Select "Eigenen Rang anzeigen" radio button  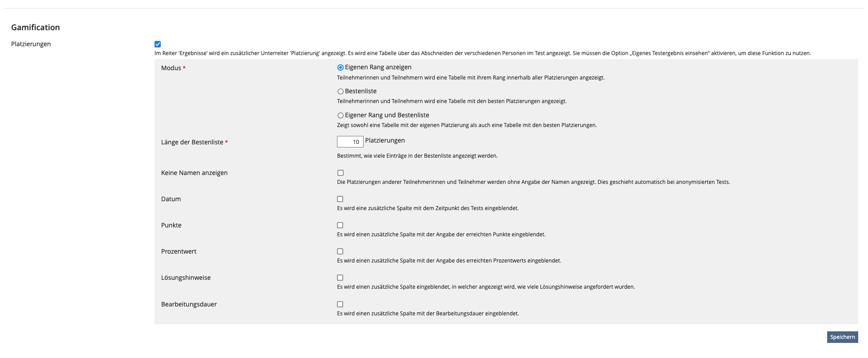340,67
